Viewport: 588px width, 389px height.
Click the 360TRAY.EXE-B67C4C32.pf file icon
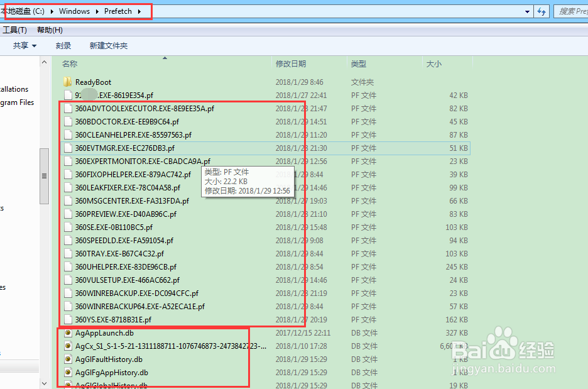point(68,254)
